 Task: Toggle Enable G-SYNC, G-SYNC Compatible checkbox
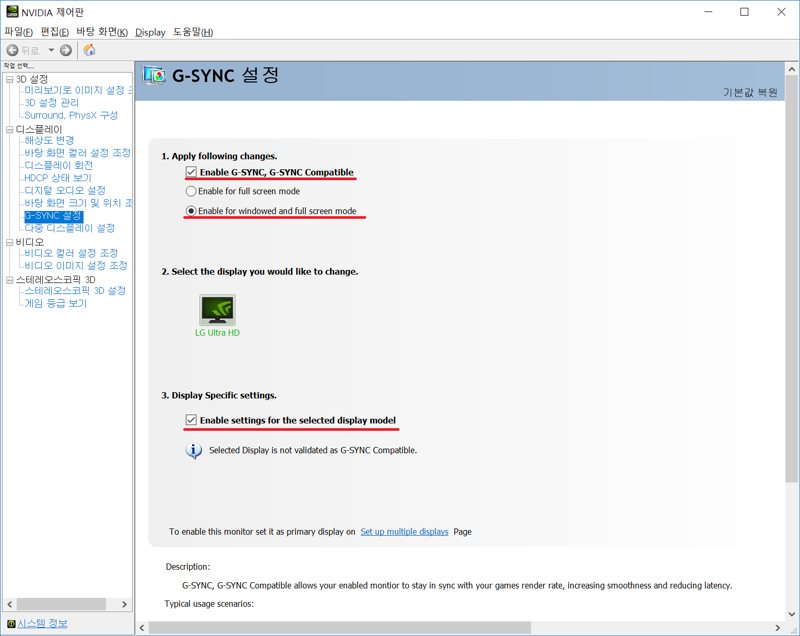191,172
